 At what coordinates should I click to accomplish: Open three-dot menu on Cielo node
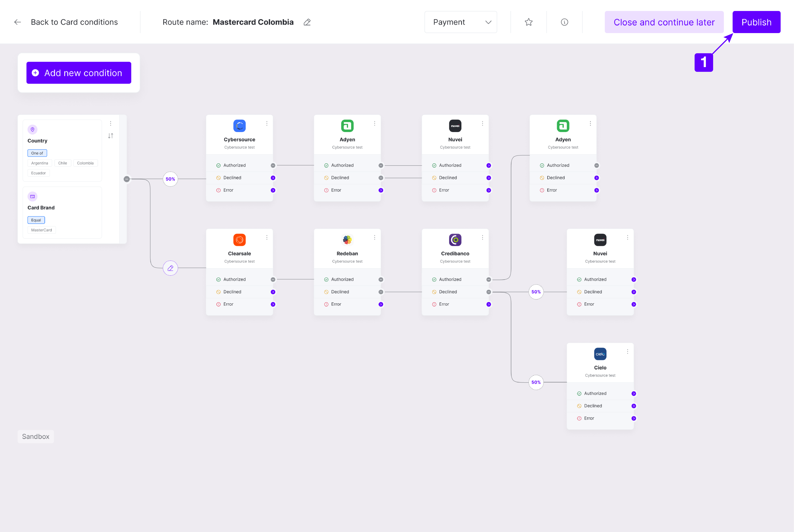click(627, 352)
